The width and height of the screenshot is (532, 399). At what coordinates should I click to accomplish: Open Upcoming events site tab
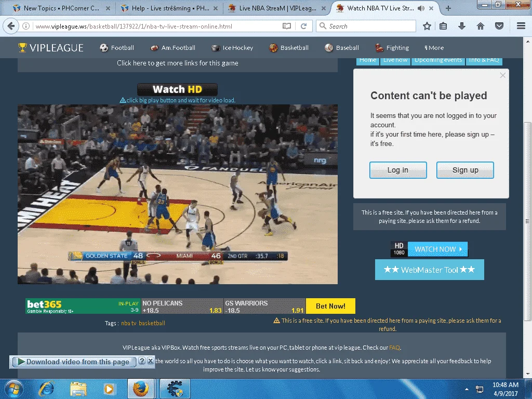point(438,60)
